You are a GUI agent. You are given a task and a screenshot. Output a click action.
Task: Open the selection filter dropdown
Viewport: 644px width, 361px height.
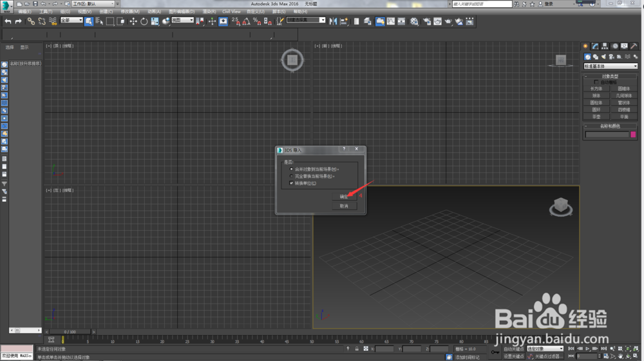click(71, 20)
